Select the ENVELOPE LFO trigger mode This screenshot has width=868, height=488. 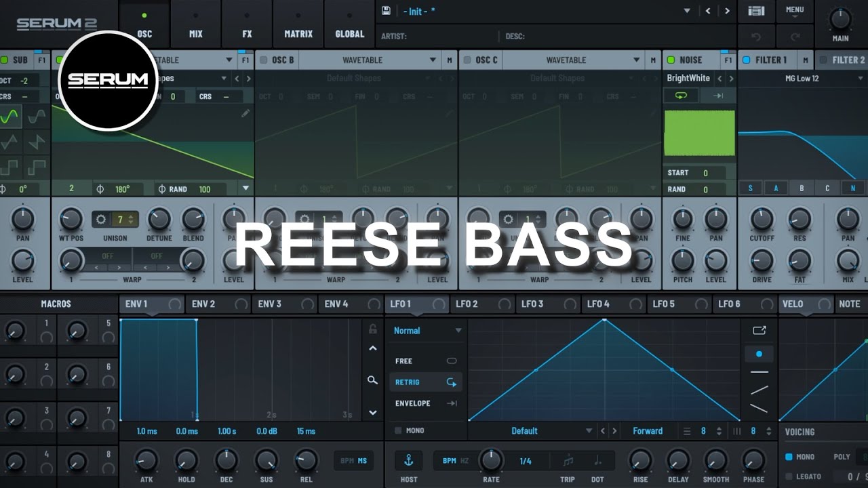pos(426,403)
